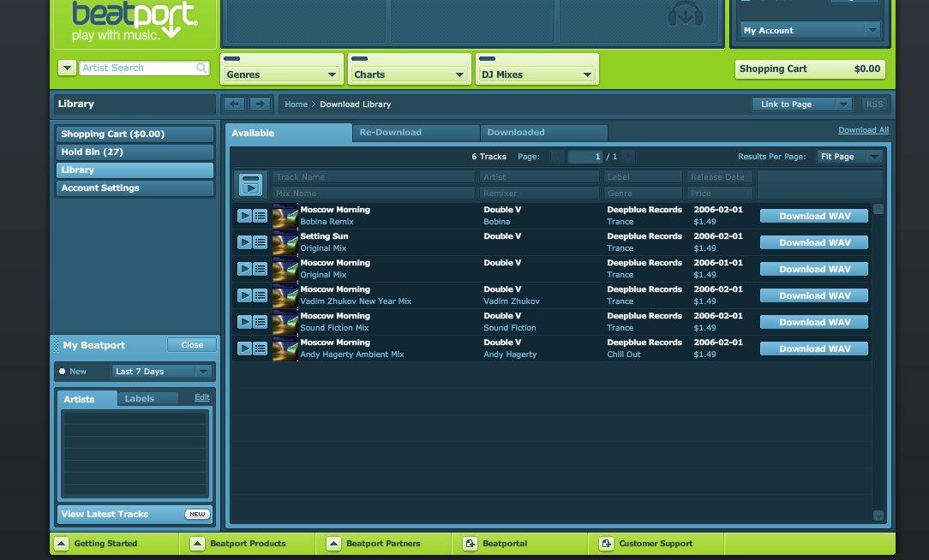Open Hold Bin (27) in the sidebar

(x=135, y=152)
